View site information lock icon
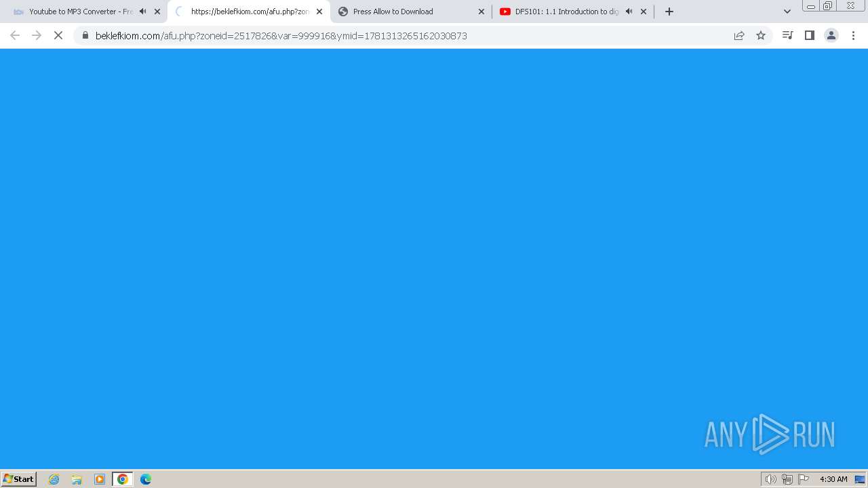868x488 pixels. click(85, 35)
